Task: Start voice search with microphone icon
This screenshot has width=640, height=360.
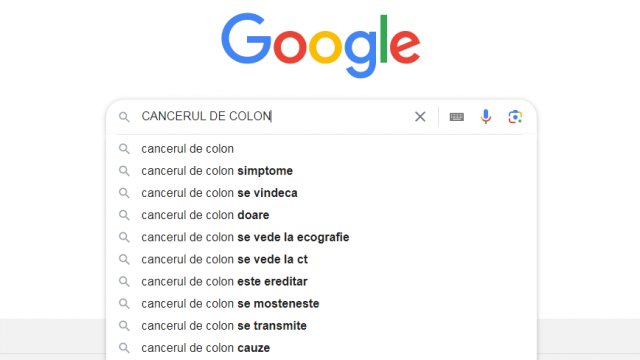Action: click(486, 117)
